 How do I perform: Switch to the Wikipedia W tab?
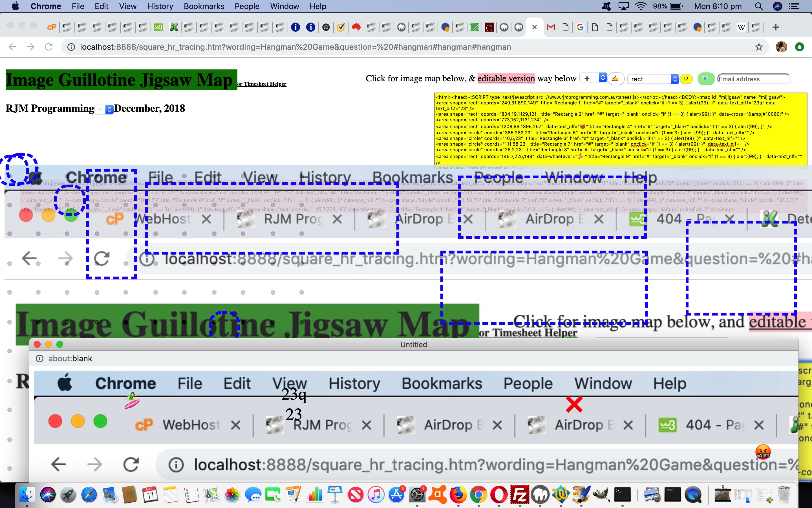tap(741, 27)
